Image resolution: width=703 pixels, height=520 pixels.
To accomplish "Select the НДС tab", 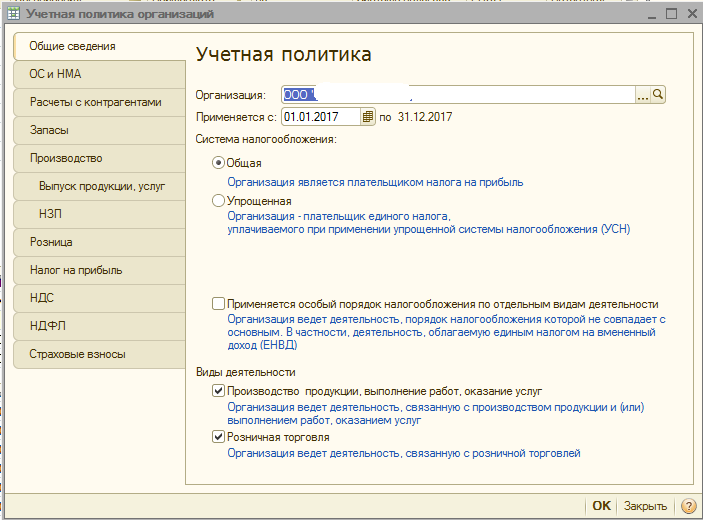I will click(x=98, y=298).
